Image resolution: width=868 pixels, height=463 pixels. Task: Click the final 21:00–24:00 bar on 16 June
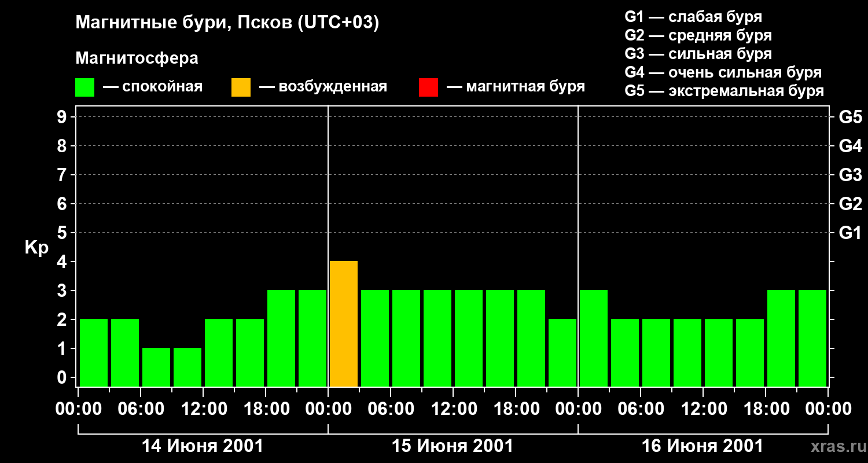812,338
